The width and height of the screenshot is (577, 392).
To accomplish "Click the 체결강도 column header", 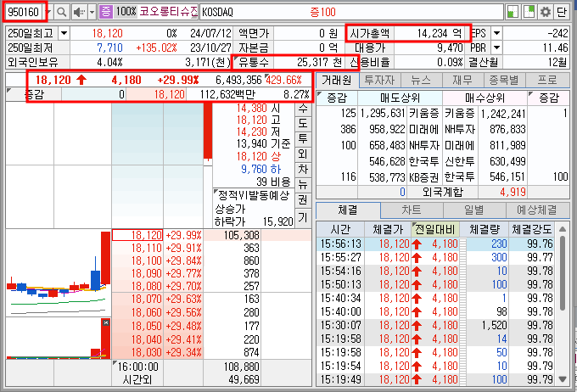I will pyautogui.click(x=532, y=230).
